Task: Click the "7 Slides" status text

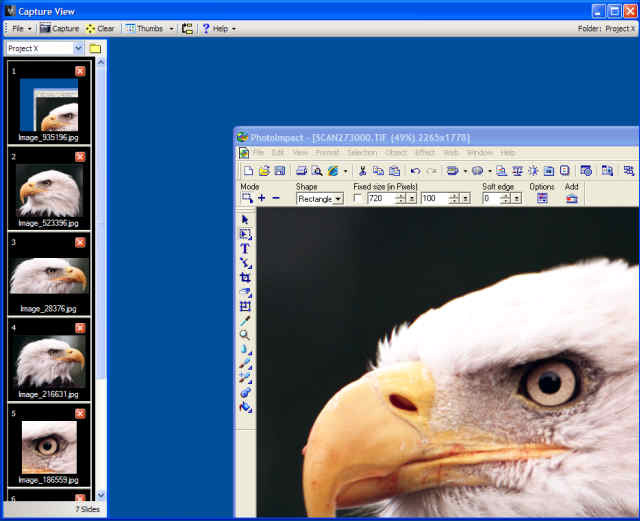Action: click(87, 509)
